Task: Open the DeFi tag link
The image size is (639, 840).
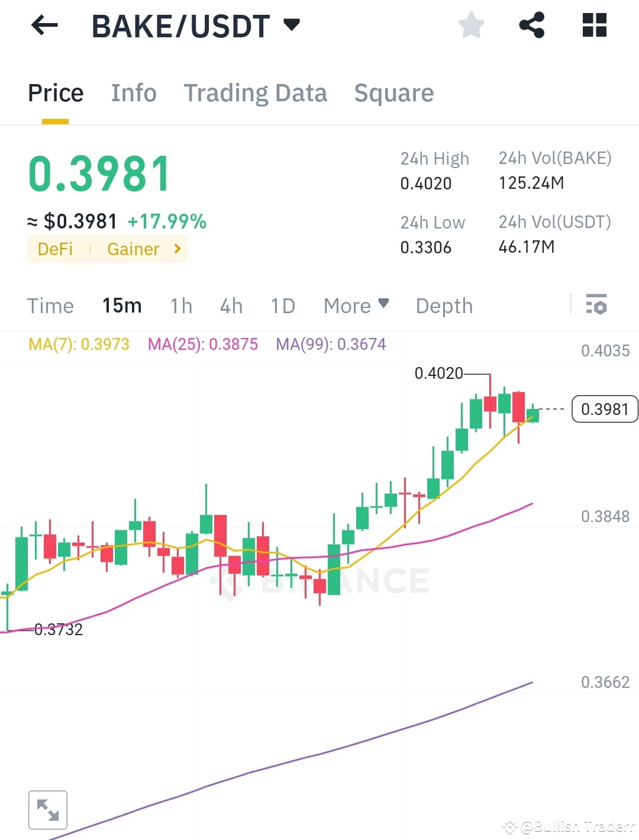Action: 55,249
